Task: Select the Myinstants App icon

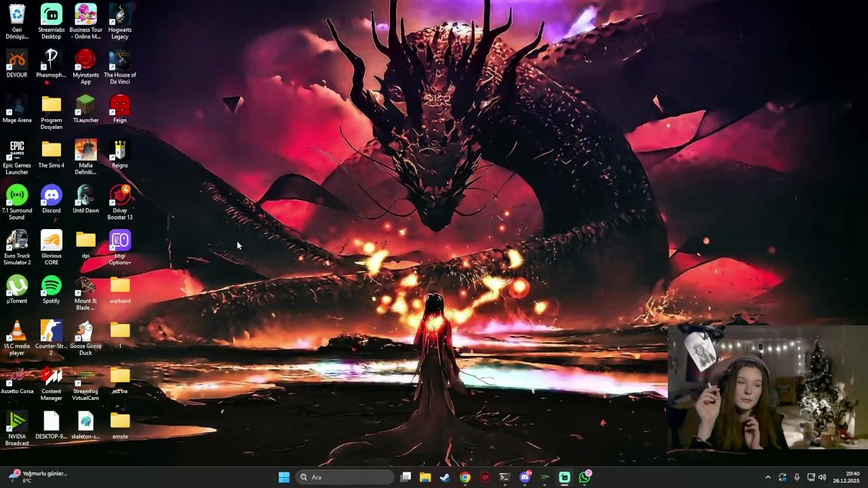Action: pyautogui.click(x=85, y=67)
